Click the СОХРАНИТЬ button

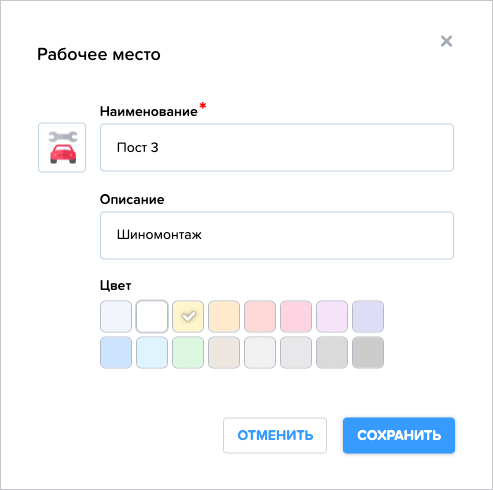point(399,435)
